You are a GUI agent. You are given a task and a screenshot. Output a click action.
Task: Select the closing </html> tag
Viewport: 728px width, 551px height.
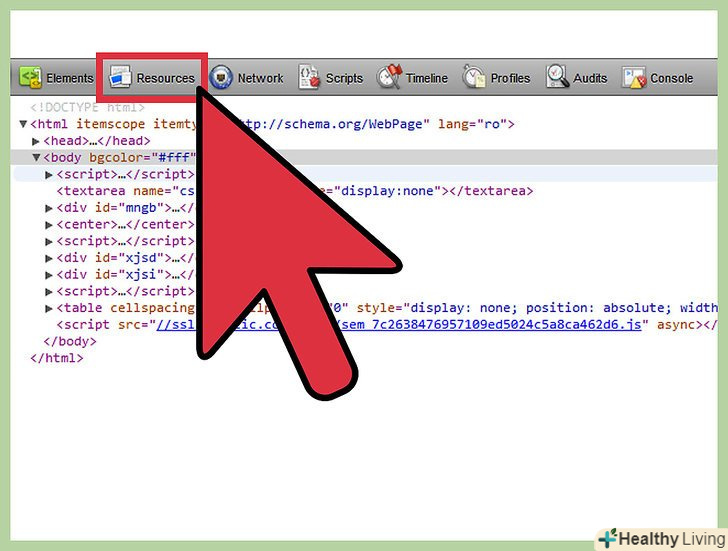[x=57, y=358]
